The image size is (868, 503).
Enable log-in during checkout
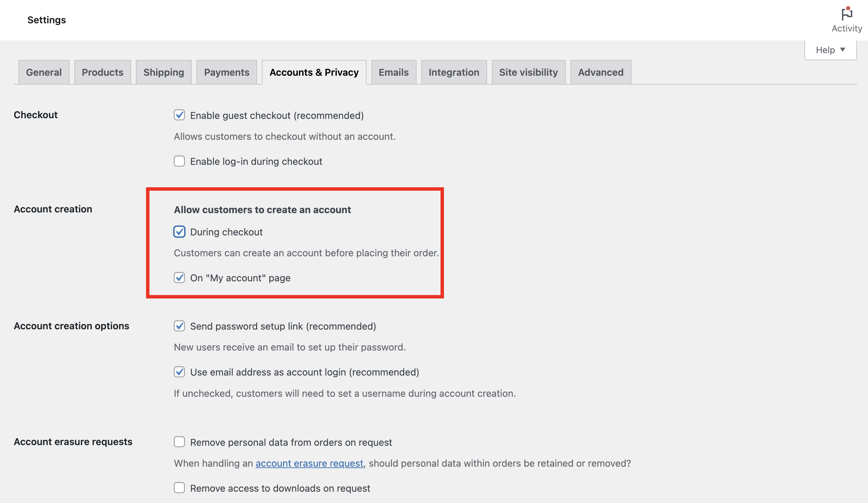pyautogui.click(x=179, y=161)
